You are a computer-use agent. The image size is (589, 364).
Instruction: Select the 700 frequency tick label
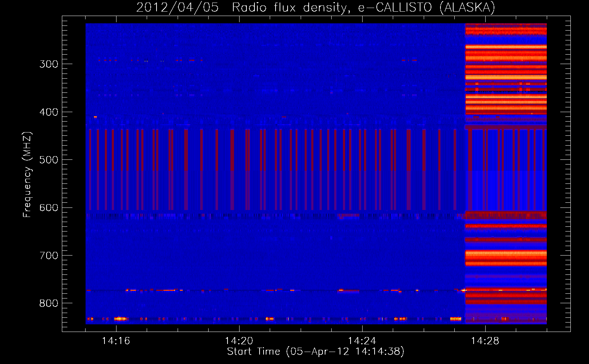click(49, 256)
